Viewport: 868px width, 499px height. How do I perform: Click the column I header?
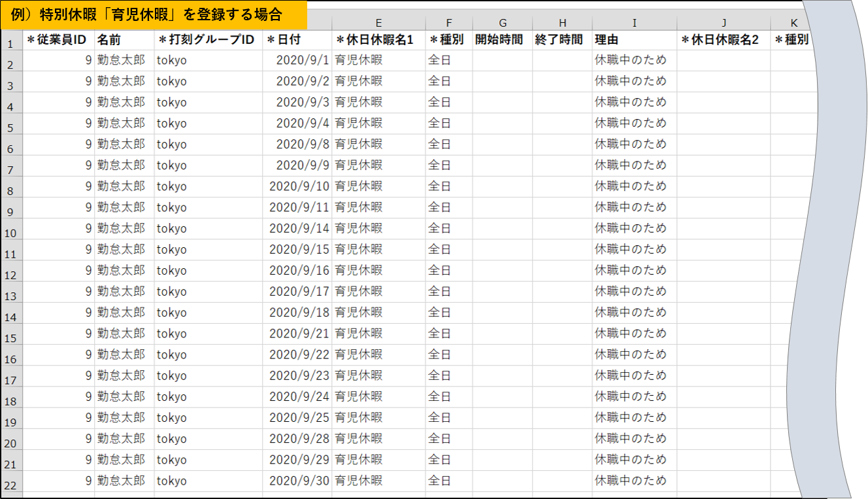634,24
